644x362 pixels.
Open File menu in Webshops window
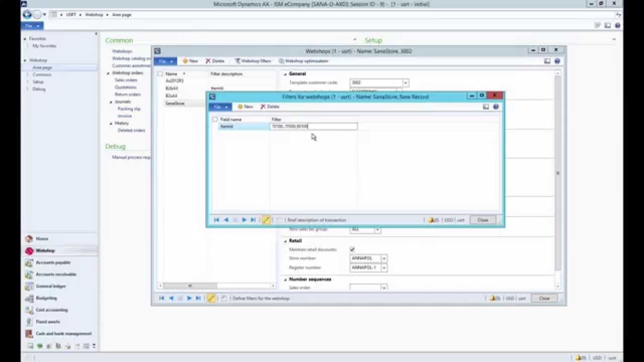click(165, 61)
